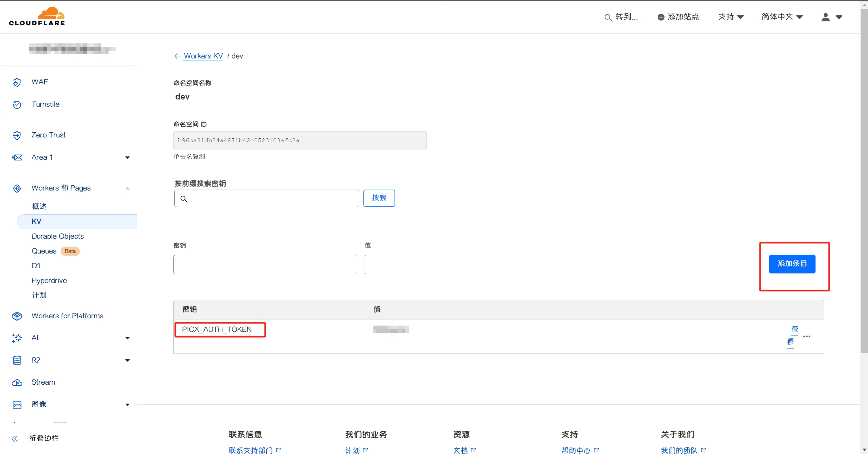The width and height of the screenshot is (868, 454).
Task: Click the prefix search input field
Action: click(267, 198)
